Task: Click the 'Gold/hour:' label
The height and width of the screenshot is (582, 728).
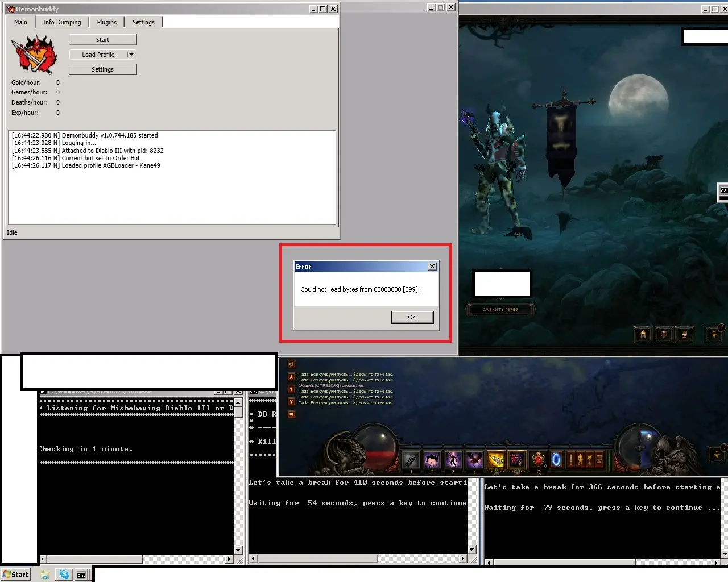Action: tap(26, 82)
